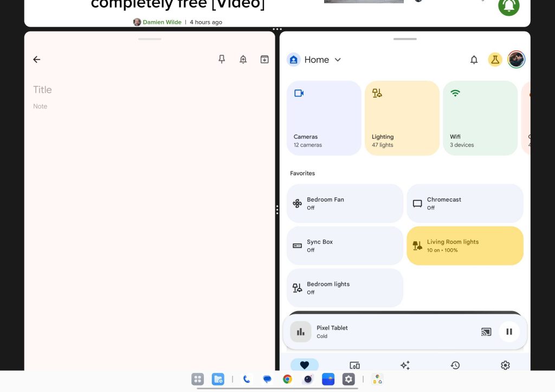Image resolution: width=555 pixels, height=392 pixels.
Task: Open Chrome from the taskbar
Action: (x=287, y=380)
